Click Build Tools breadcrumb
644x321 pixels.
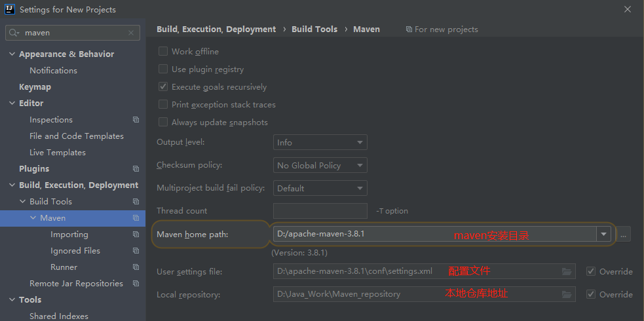[x=314, y=29]
